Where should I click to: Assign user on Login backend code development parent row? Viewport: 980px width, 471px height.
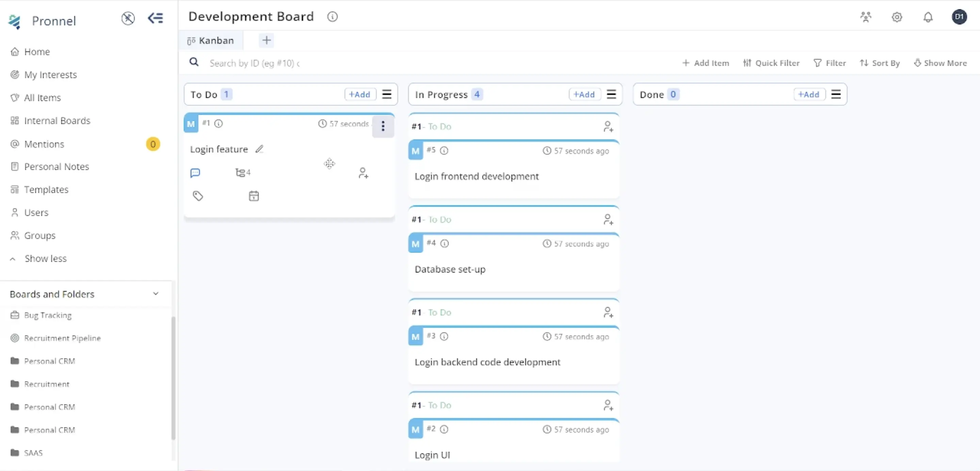coord(608,312)
